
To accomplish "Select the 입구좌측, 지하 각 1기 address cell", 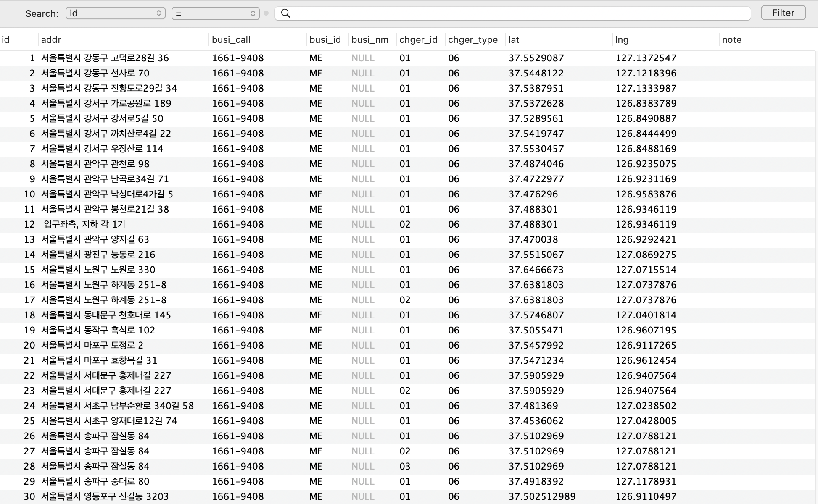I will [84, 225].
